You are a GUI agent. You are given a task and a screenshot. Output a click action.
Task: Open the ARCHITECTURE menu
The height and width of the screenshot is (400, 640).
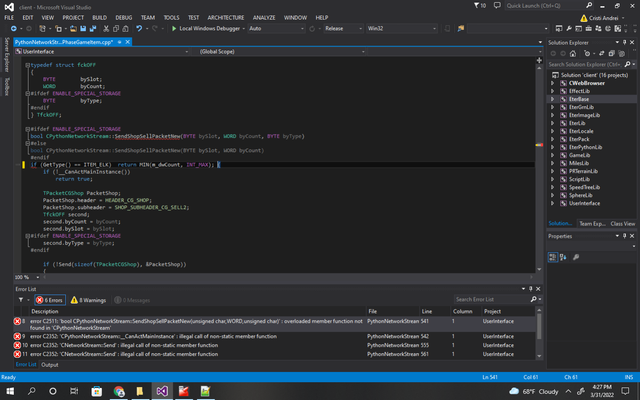226,18
